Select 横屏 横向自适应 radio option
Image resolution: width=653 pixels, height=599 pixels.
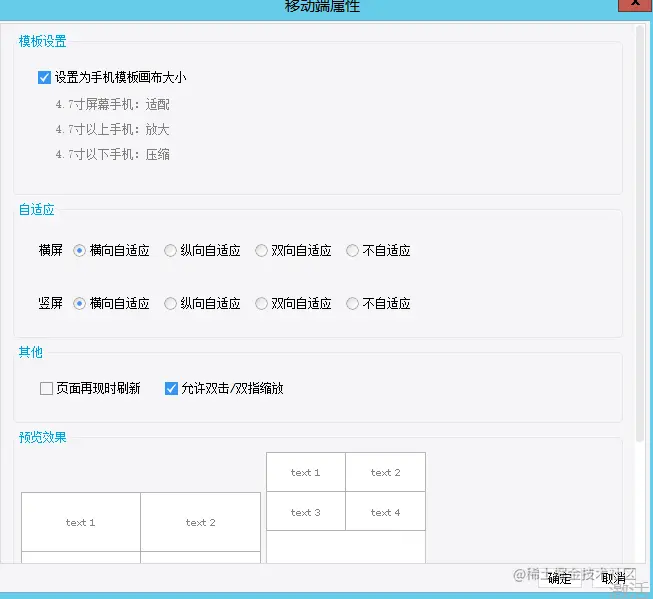[x=79, y=250]
